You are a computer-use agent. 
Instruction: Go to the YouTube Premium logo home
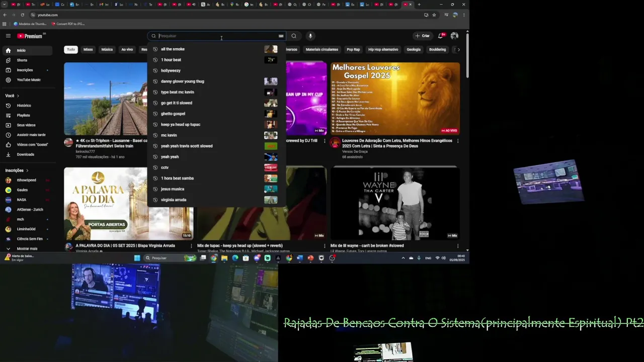pos(31,36)
